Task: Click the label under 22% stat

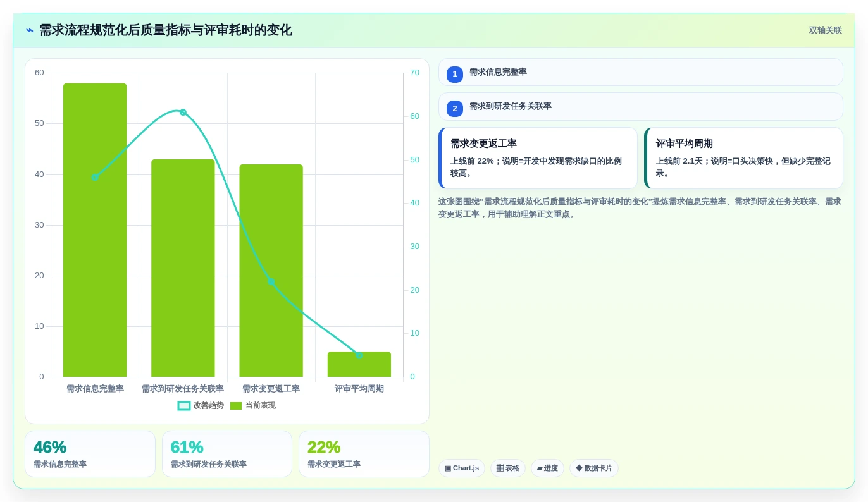Action: click(x=334, y=464)
